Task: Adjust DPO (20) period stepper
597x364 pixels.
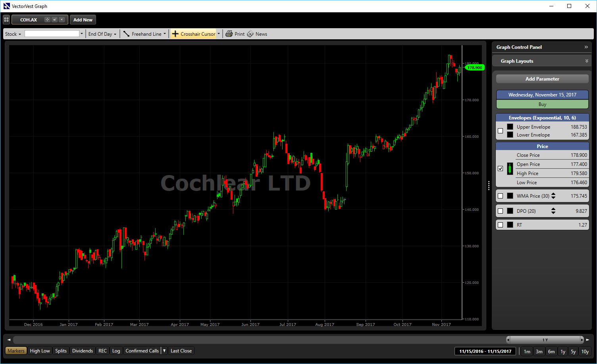Action: (553, 211)
